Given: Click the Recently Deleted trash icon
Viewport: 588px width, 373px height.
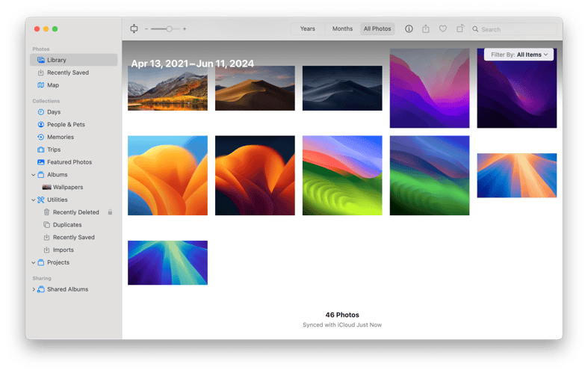Looking at the screenshot, I should 46,212.
